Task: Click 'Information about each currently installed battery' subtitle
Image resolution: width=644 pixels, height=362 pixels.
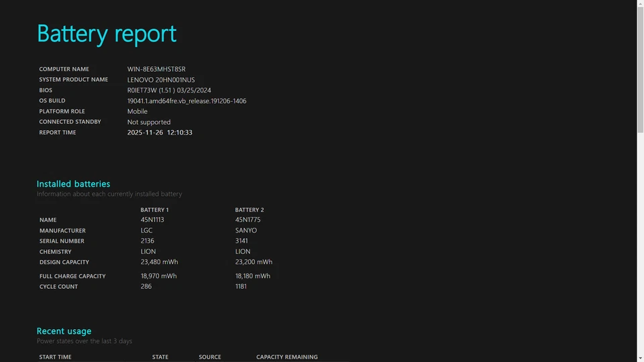Action: tap(109, 194)
